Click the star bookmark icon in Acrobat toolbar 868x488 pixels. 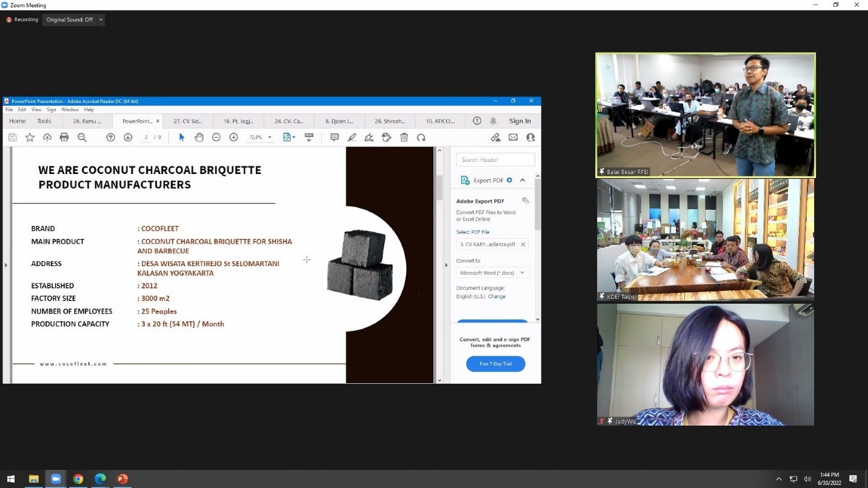tap(30, 138)
